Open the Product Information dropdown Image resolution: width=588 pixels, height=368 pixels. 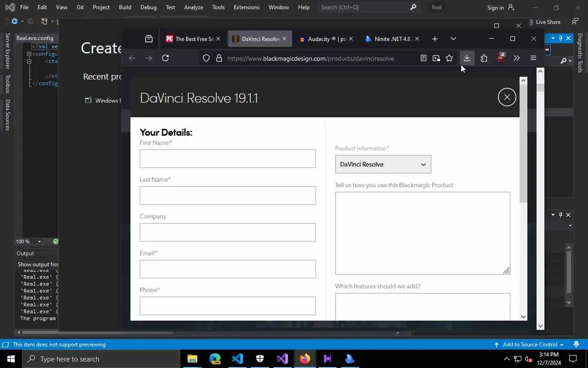click(383, 164)
